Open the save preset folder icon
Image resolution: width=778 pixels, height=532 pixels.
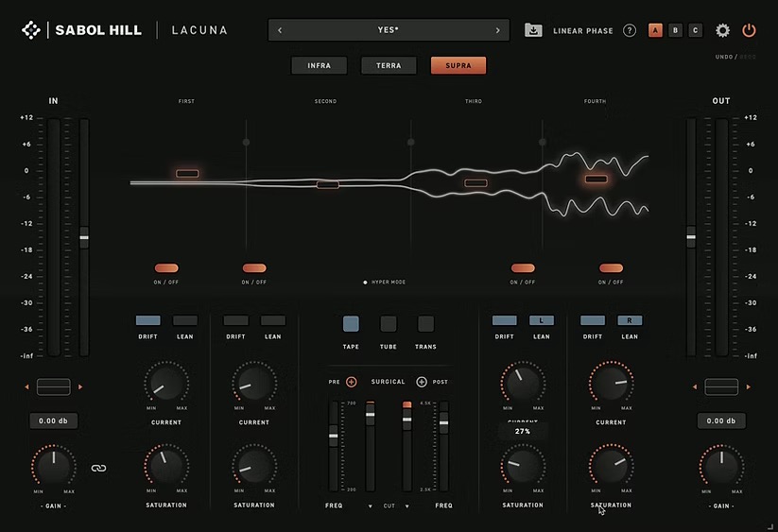[533, 29]
